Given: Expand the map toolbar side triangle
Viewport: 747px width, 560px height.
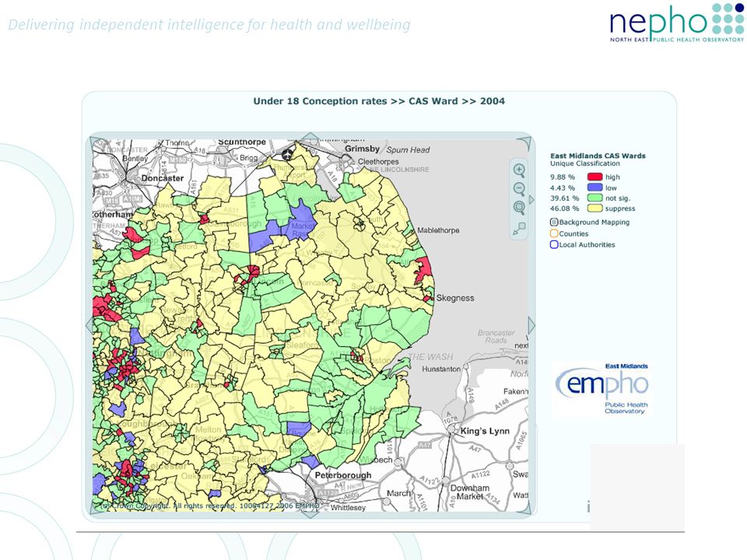Looking at the screenshot, I should [531, 200].
